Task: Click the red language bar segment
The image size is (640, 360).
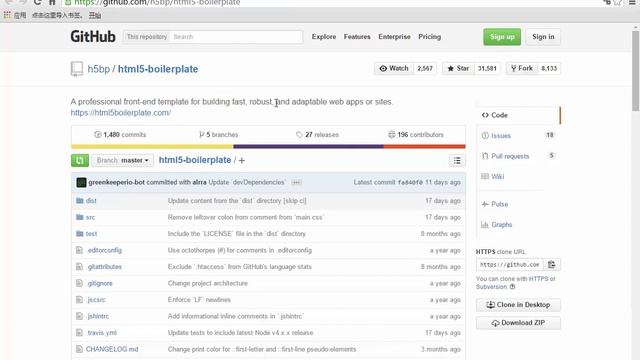Action: (x=424, y=146)
